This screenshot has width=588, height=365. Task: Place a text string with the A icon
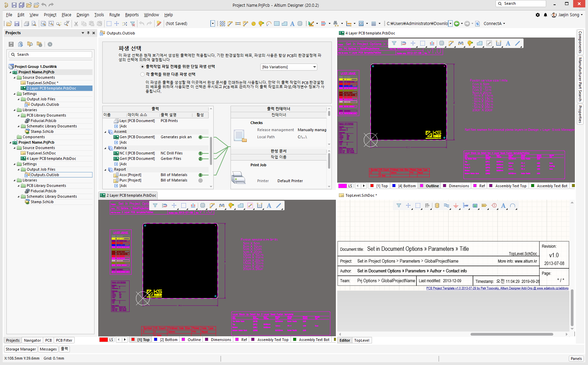508,43
